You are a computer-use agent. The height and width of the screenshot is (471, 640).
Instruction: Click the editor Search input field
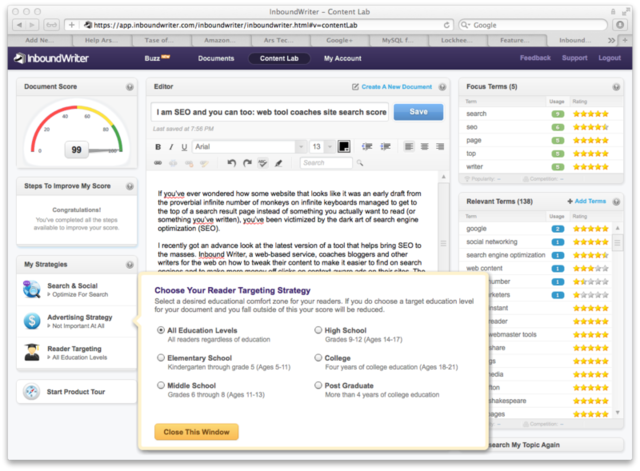point(326,163)
